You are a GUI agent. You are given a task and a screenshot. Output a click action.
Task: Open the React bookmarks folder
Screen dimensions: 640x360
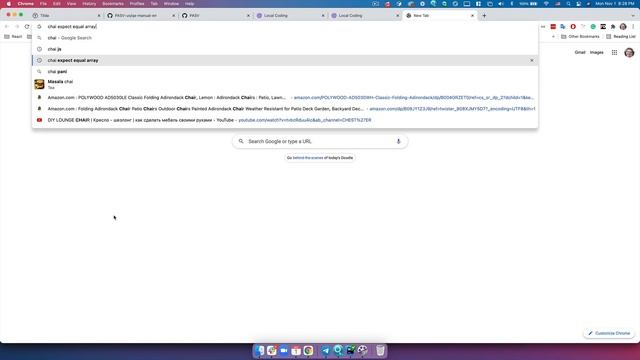[13, 37]
